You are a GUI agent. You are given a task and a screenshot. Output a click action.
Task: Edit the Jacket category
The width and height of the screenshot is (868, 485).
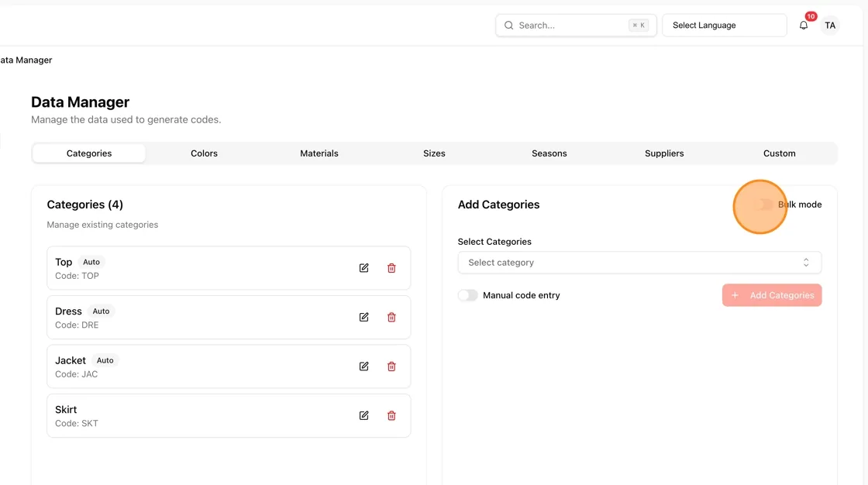point(363,366)
